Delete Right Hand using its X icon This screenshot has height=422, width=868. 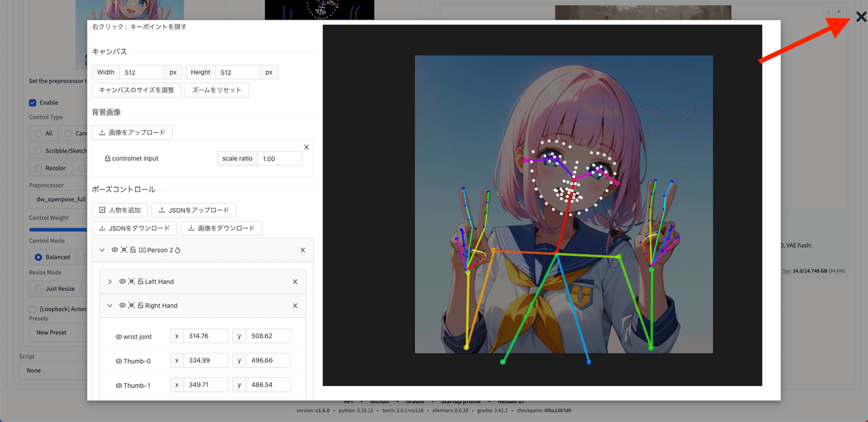pyautogui.click(x=295, y=306)
